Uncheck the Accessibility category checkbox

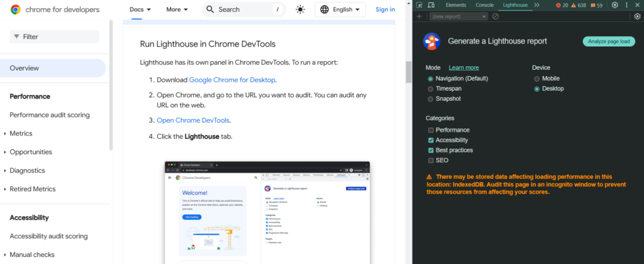pos(431,141)
